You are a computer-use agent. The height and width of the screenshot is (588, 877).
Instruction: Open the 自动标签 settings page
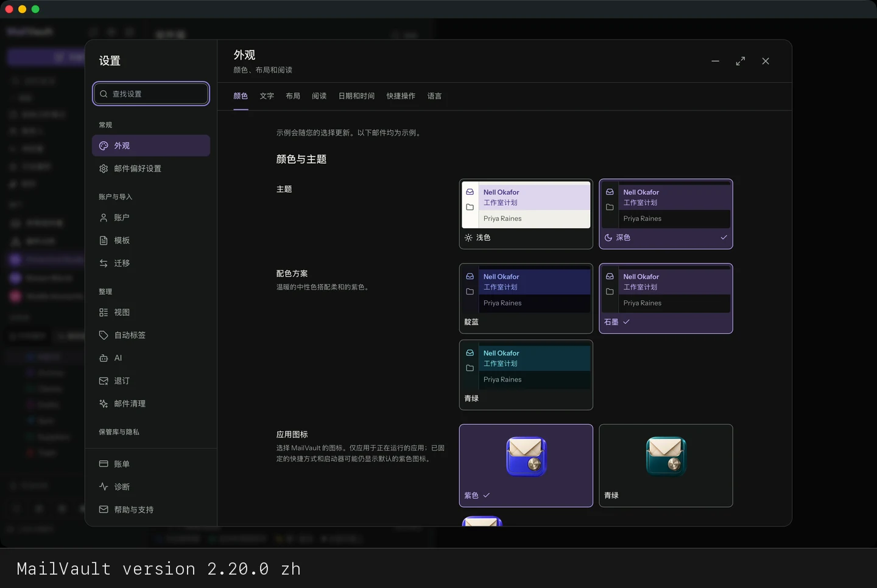[x=151, y=335]
